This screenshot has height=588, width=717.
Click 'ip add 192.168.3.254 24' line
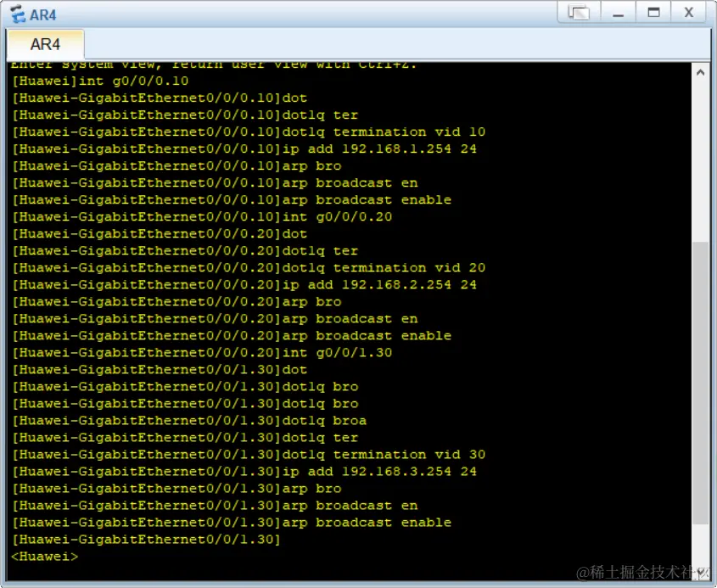(244, 472)
